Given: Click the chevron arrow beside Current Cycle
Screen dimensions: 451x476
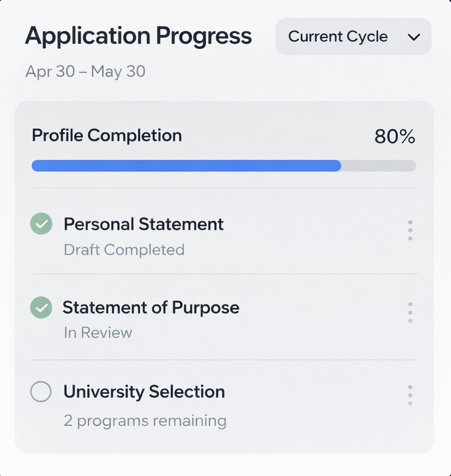Looking at the screenshot, I should click(x=414, y=37).
